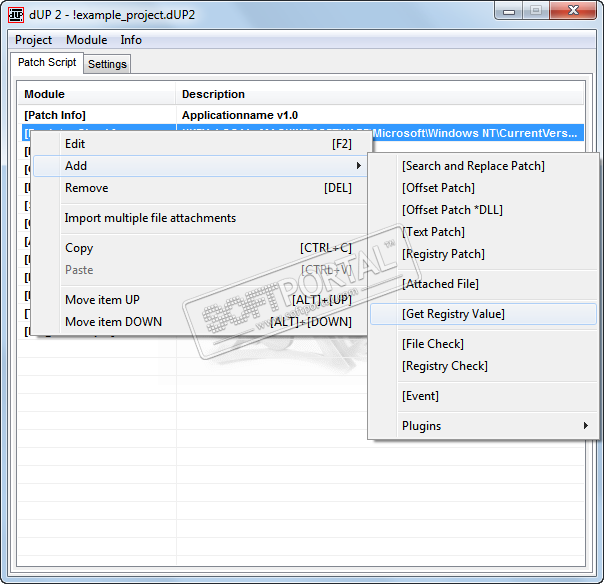Select the Patch Info row
This screenshot has height=584, width=604.
(x=55, y=115)
